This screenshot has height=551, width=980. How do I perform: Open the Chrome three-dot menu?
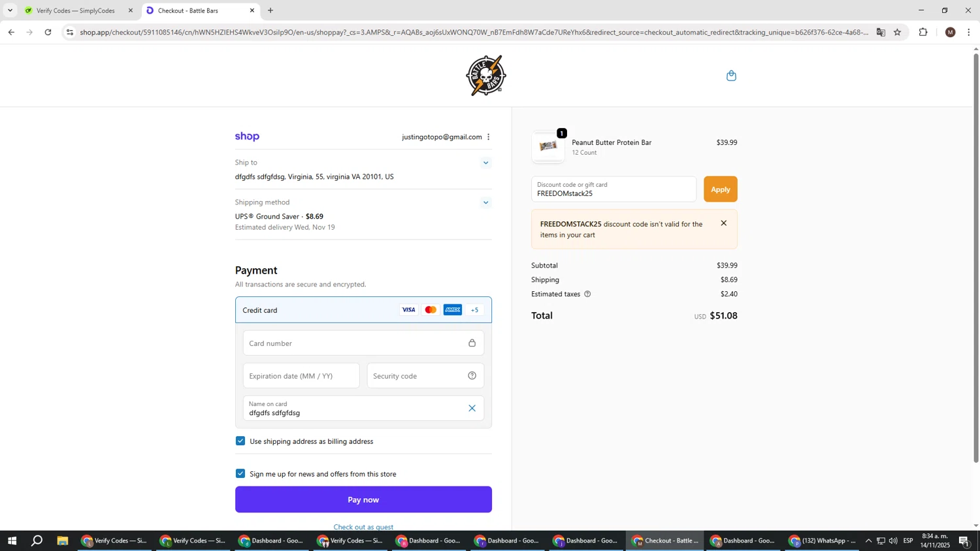968,32
